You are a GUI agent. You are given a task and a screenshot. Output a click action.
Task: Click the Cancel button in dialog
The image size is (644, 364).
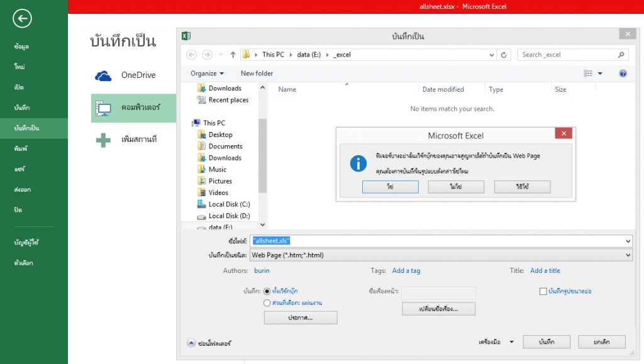coord(602,342)
